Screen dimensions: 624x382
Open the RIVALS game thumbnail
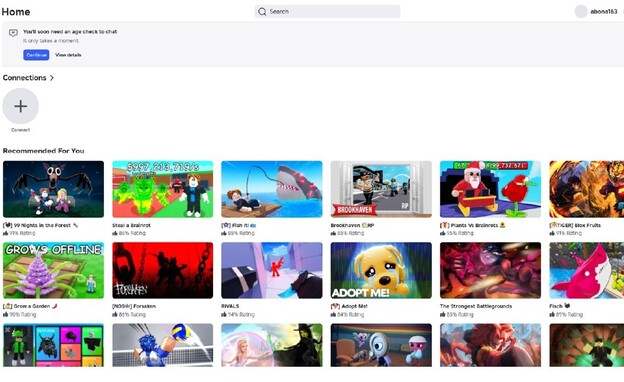coord(272,270)
